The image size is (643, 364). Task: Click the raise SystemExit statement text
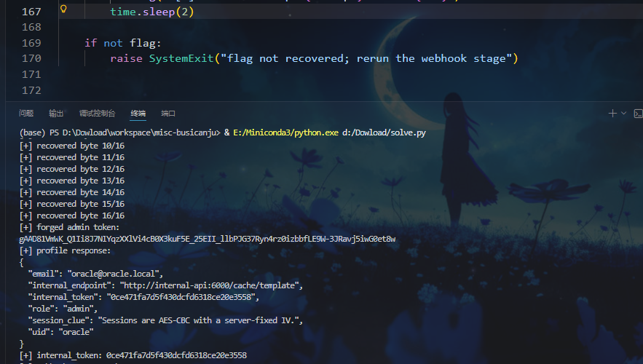[x=314, y=59]
